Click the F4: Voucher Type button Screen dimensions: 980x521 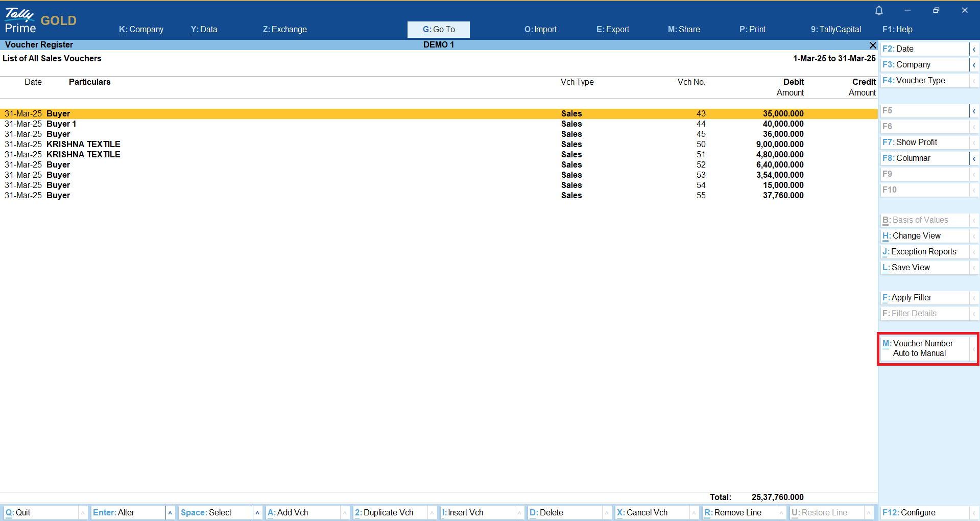(924, 81)
